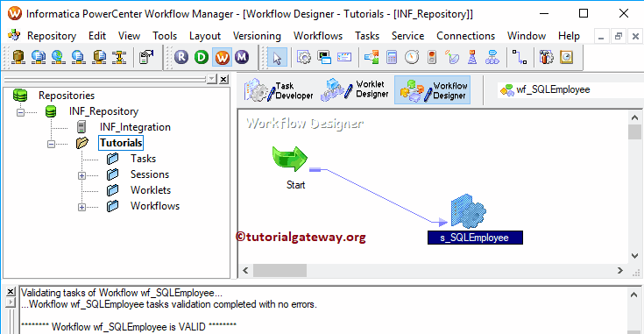Open the Versioning menu
644x334 pixels.
click(257, 36)
